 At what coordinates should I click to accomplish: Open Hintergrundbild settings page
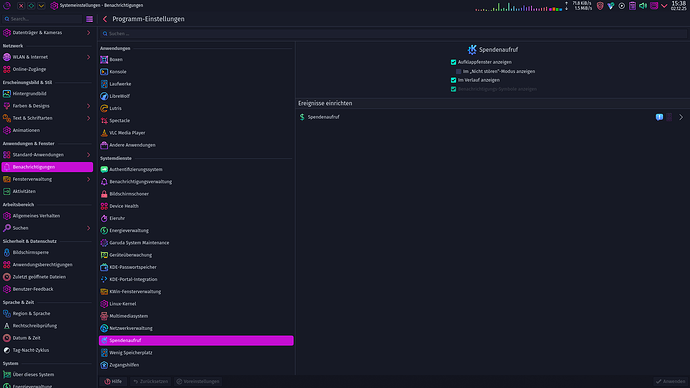click(47, 94)
